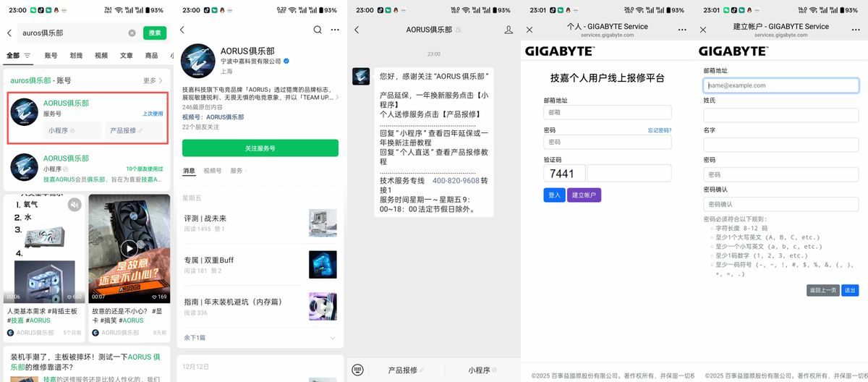This screenshot has width=868, height=382.
Task: Select the 视频号 tab on profile
Action: [x=213, y=171]
